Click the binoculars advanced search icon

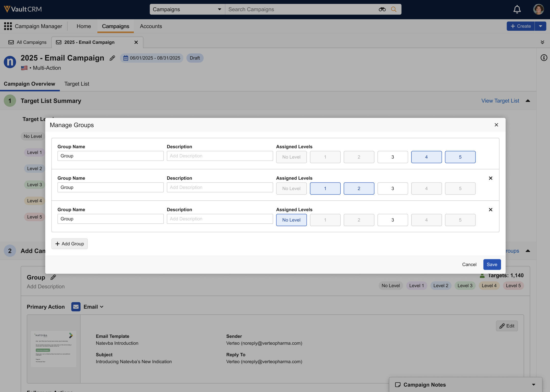pyautogui.click(x=382, y=9)
